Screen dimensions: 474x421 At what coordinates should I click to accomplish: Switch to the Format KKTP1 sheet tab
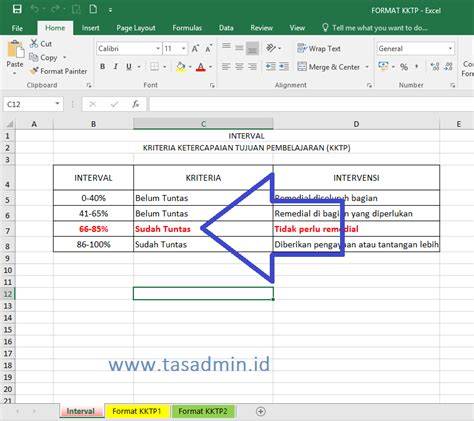click(137, 411)
